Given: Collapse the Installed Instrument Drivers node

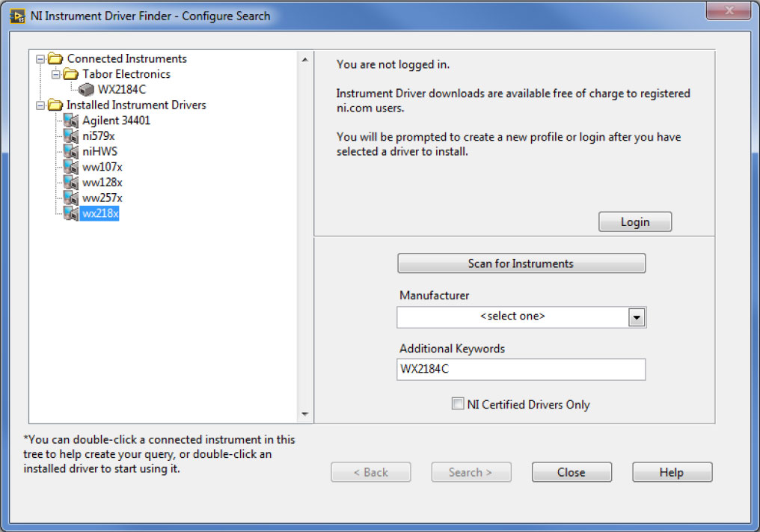Looking at the screenshot, I should click(x=40, y=106).
